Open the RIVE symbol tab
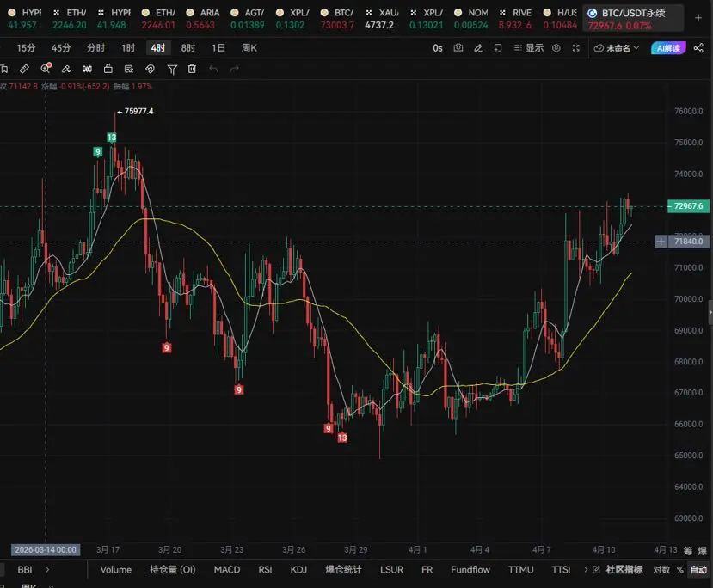Image resolution: width=713 pixels, height=588 pixels. tap(516, 19)
